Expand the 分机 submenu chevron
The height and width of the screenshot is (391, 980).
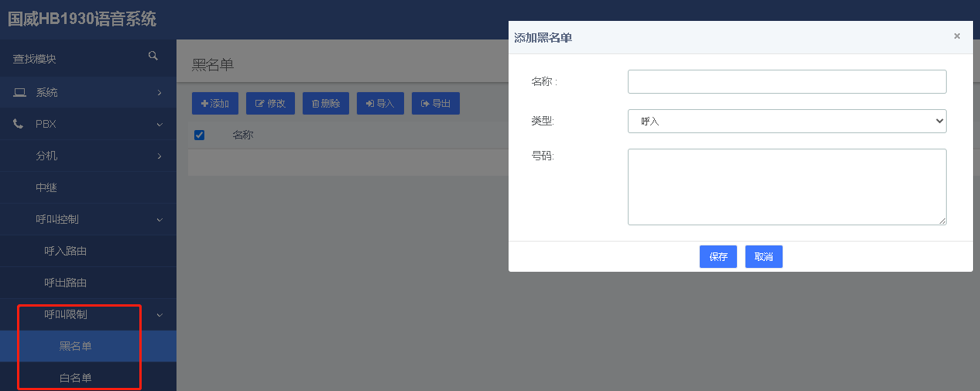click(159, 156)
